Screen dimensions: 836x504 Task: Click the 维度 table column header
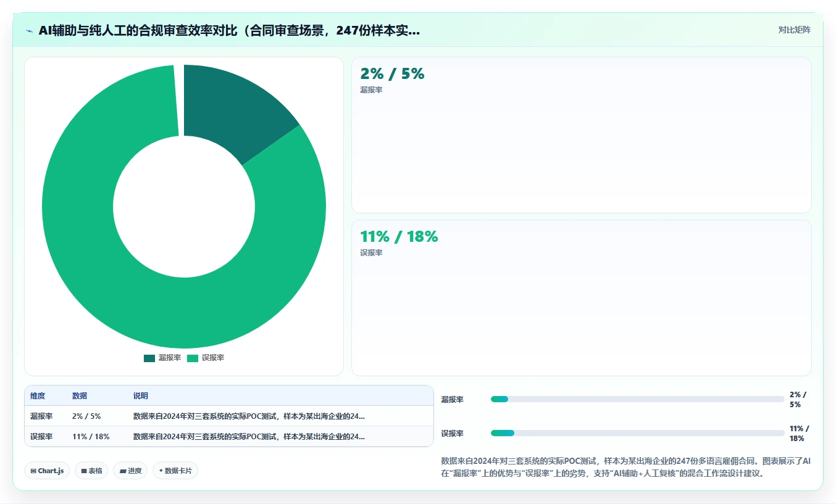point(38,396)
